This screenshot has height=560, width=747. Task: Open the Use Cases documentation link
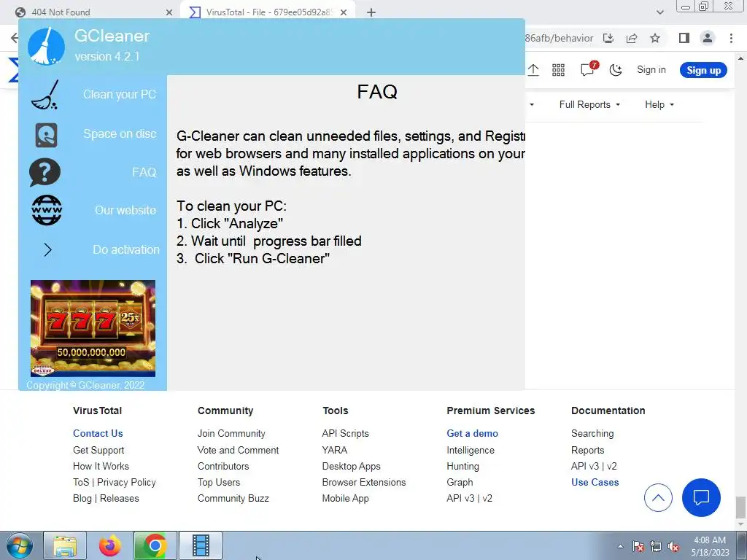coord(595,482)
